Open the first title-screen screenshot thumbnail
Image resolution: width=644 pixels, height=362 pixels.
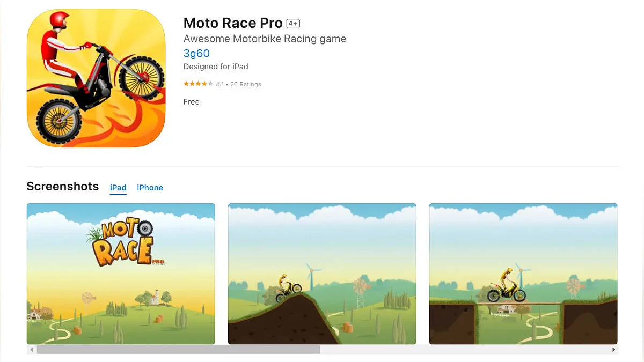(x=121, y=274)
